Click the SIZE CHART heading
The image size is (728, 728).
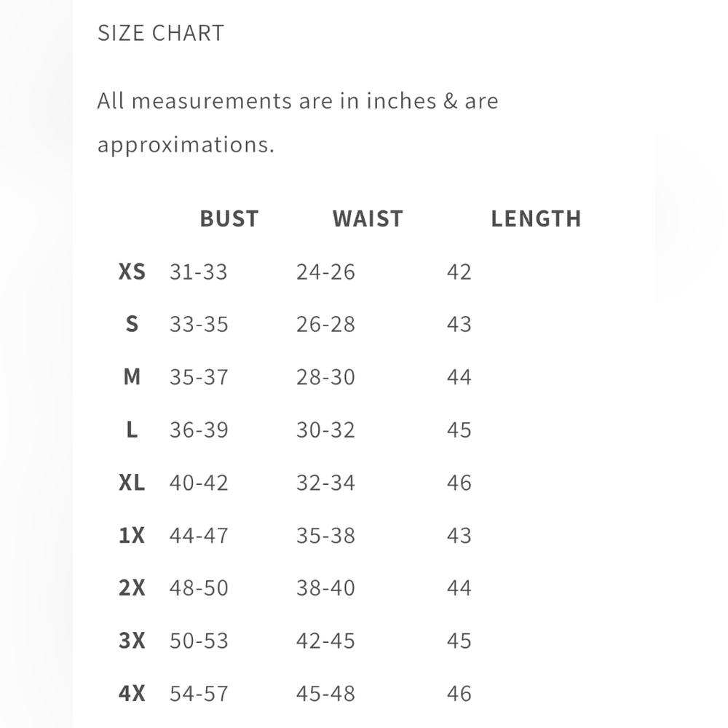tap(161, 33)
